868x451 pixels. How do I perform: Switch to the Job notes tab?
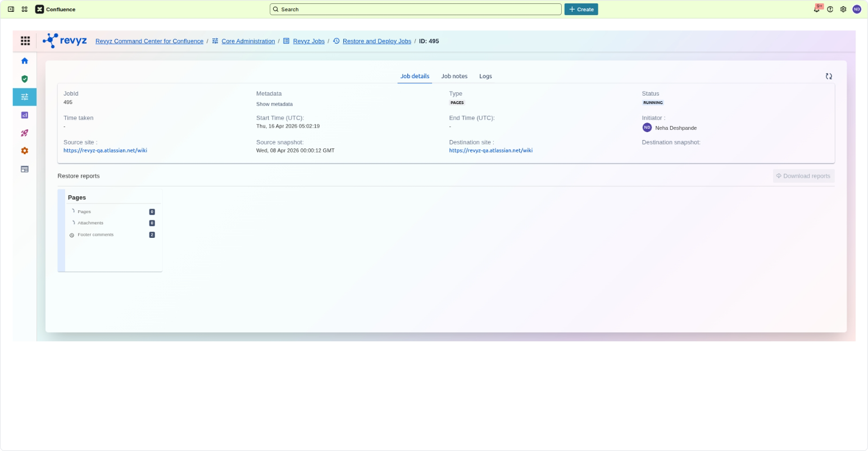pyautogui.click(x=454, y=76)
